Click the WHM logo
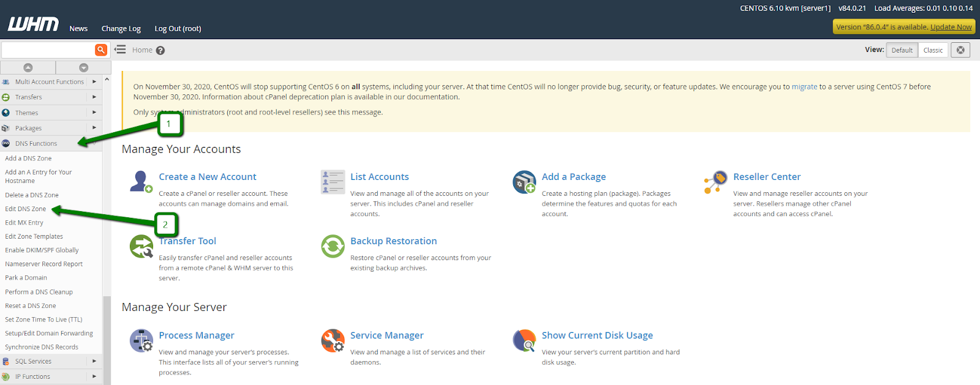This screenshot has height=385, width=980. click(x=33, y=24)
